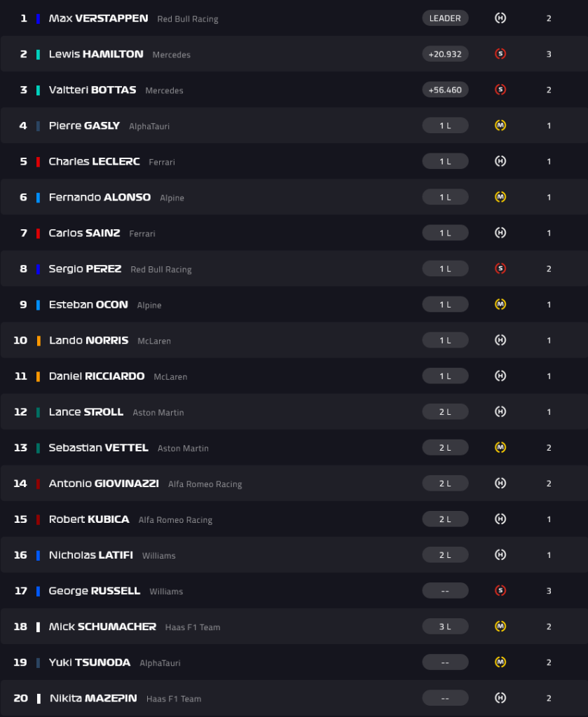
Task: Click Hamilton's soft tyre icon
Action: [500, 54]
